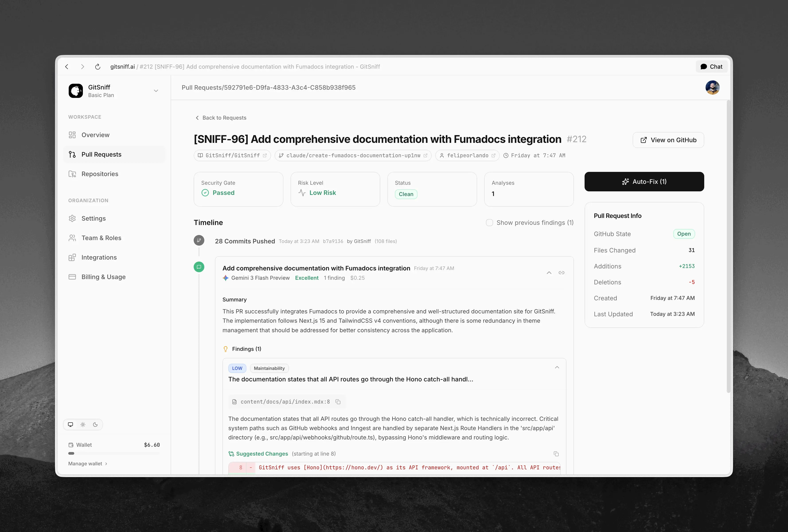
Task: Collapse the Fumadocs analysis comment
Action: click(549, 273)
